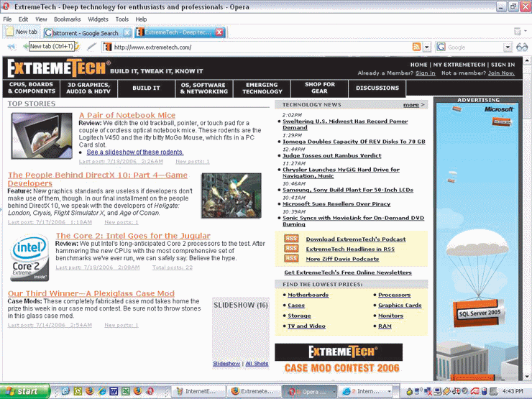The height and width of the screenshot is (399, 532).
Task: Click Get ExtremeTech's Free Online Newsletters
Action: [x=348, y=272]
